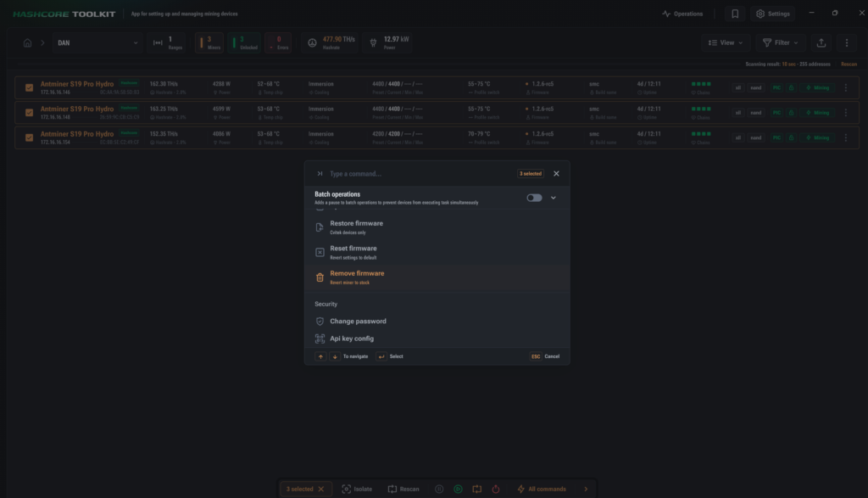Viewport: 868px width, 498px height.
Task: Click the 3 selected badge in command palette
Action: [x=531, y=174]
